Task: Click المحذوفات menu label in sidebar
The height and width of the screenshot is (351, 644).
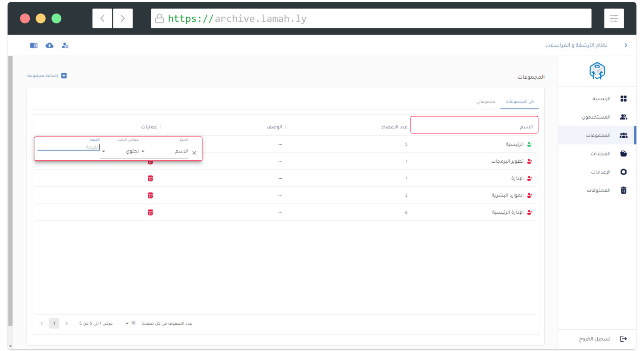Action: [598, 190]
